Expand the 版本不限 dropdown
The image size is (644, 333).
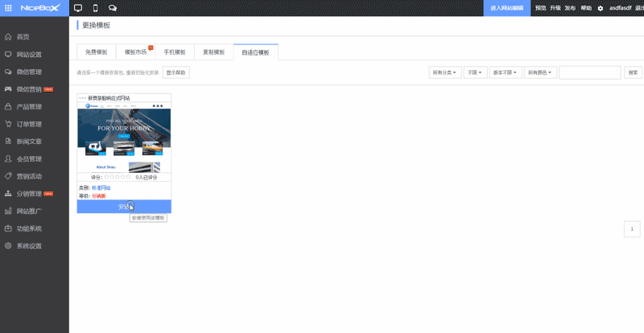[x=506, y=72]
